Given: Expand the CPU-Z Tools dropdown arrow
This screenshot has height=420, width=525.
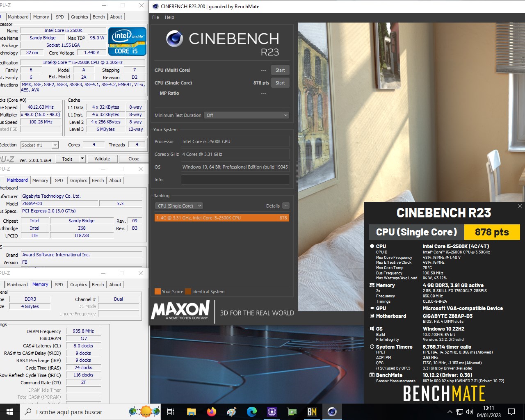Looking at the screenshot, I should click(x=82, y=159).
